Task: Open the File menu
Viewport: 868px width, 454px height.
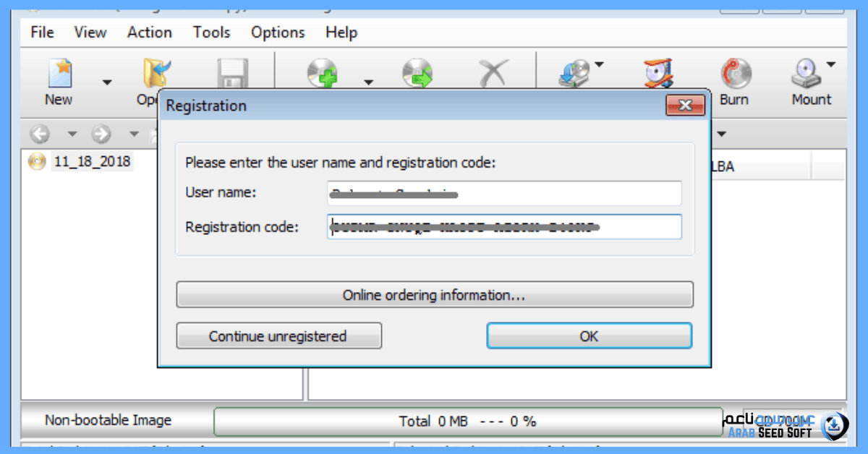Action: tap(42, 33)
